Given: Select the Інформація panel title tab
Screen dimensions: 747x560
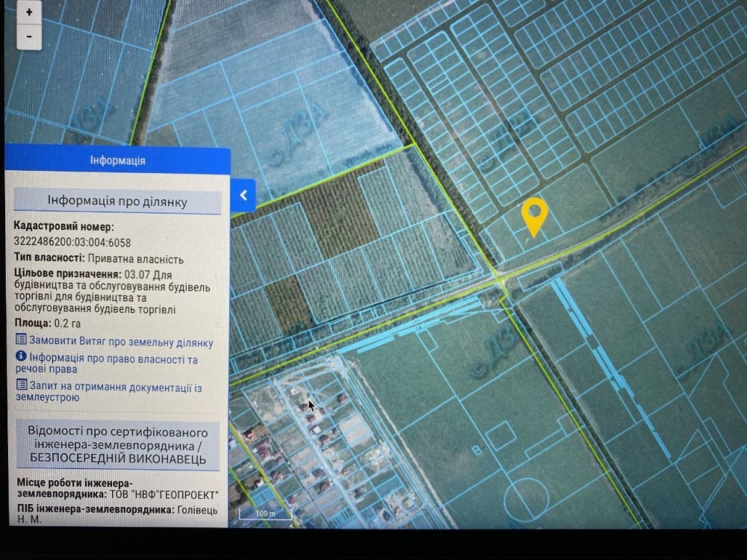Looking at the screenshot, I should click(x=117, y=161).
